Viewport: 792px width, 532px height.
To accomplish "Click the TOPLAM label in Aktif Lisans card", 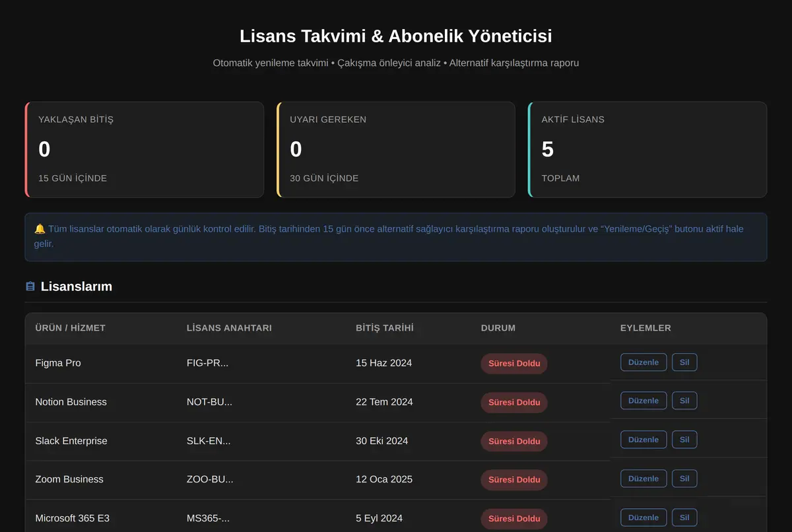I will 560,178.
